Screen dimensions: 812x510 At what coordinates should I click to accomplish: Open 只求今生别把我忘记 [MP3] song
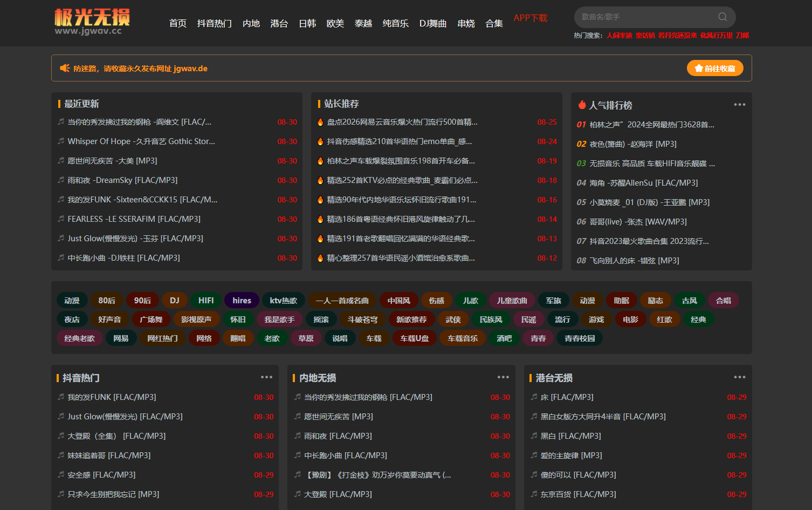point(113,494)
